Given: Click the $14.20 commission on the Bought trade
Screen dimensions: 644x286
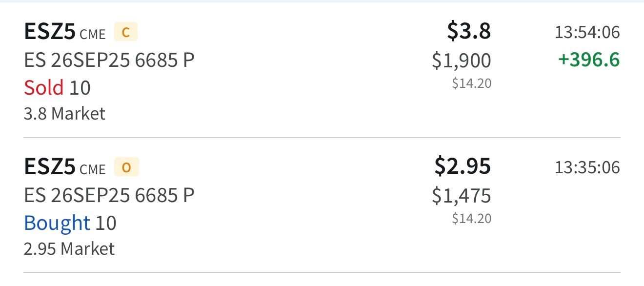Looking at the screenshot, I should tap(471, 218).
